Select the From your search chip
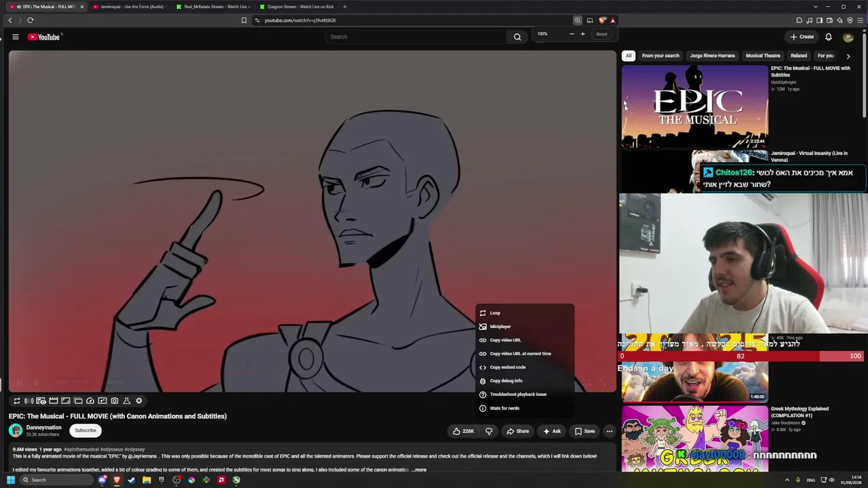The height and width of the screenshot is (488, 868). pyautogui.click(x=660, y=56)
